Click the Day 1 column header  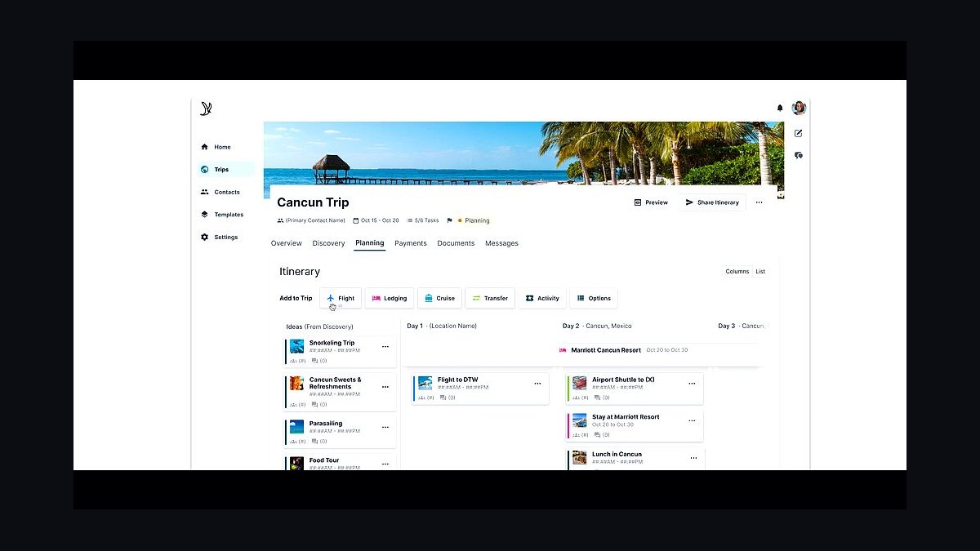pos(442,326)
